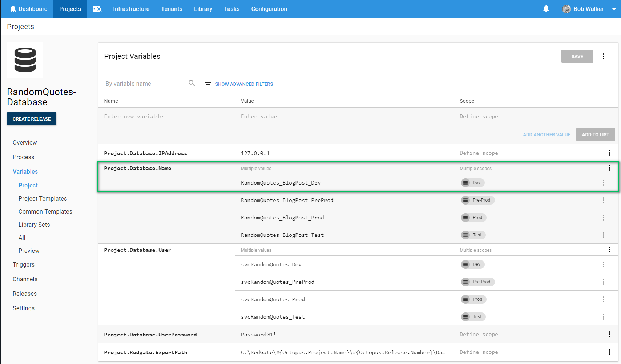
Task: Show advanced filters
Action: pos(243,84)
